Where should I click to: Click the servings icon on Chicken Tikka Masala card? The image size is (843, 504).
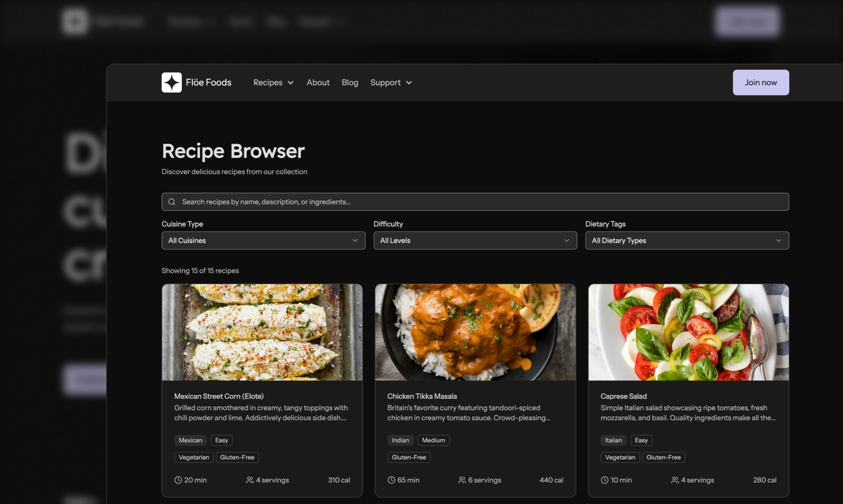462,480
